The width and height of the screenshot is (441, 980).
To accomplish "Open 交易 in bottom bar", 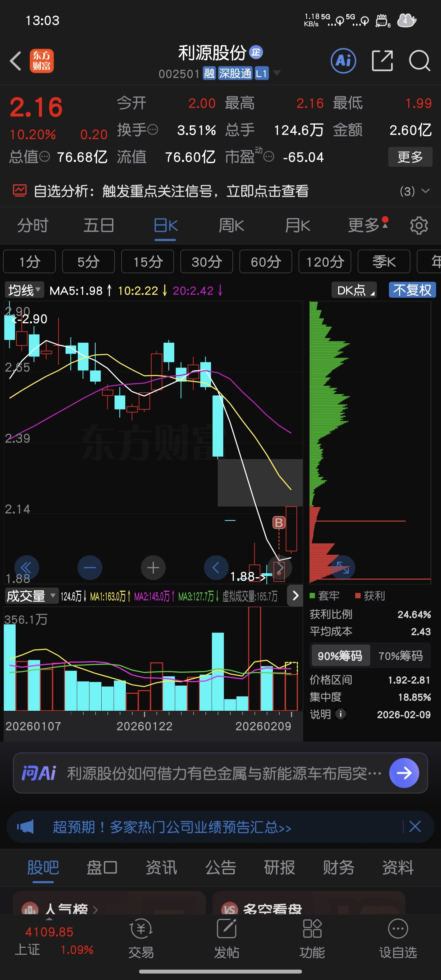I will [141, 939].
